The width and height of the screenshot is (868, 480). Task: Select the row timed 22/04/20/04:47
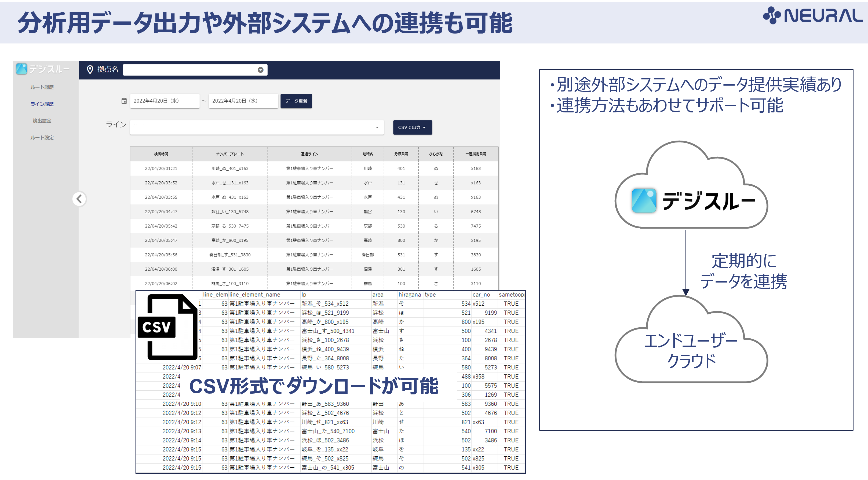coord(314,211)
